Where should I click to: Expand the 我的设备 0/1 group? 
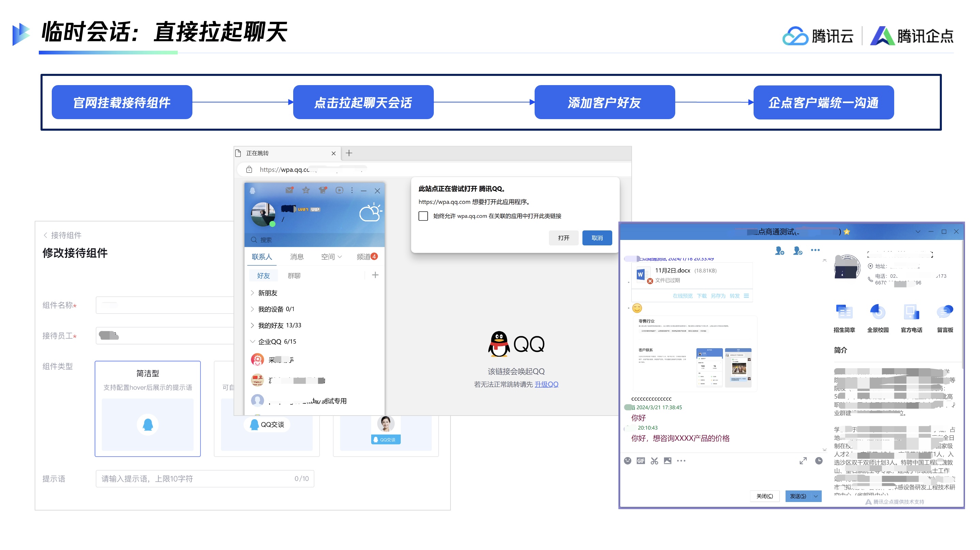[x=252, y=309]
